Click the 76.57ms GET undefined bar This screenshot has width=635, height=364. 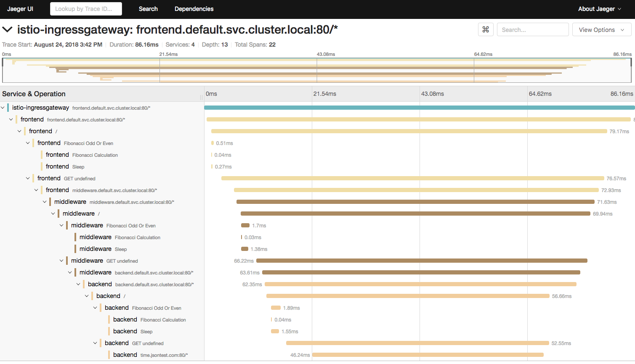(x=413, y=178)
